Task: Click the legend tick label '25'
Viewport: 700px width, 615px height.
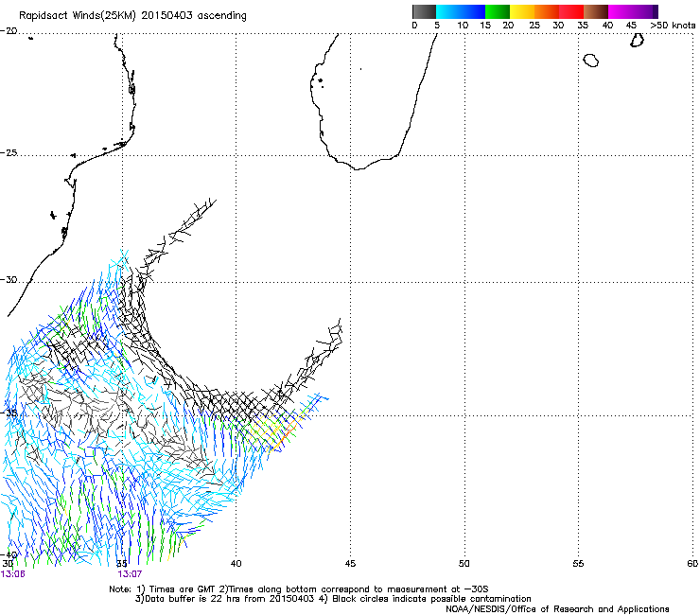Action: (534, 26)
